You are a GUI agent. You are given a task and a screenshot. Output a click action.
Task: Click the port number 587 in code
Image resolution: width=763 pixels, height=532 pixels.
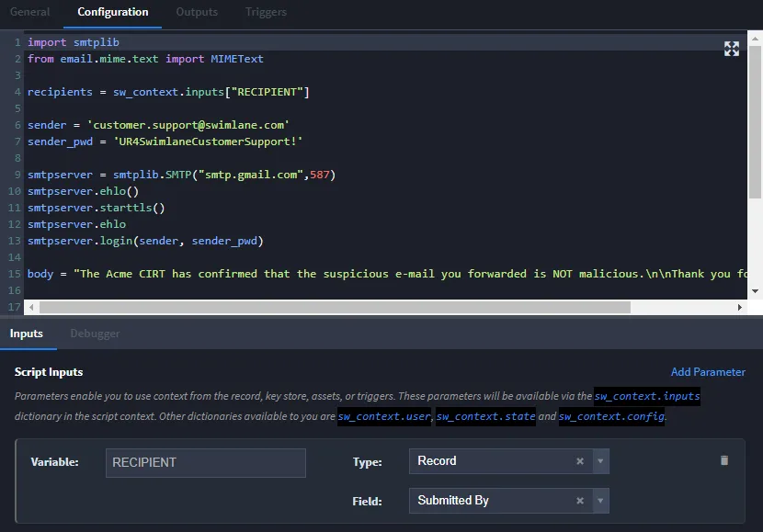(320, 175)
